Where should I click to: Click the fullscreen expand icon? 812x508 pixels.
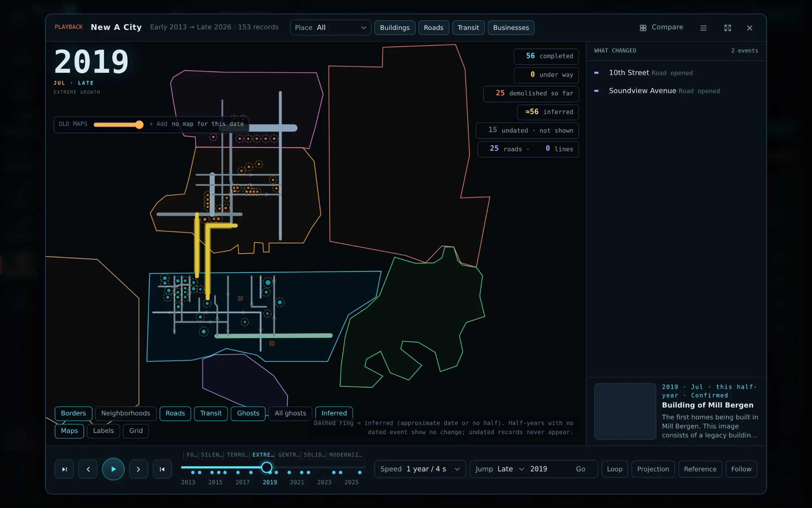(x=727, y=28)
